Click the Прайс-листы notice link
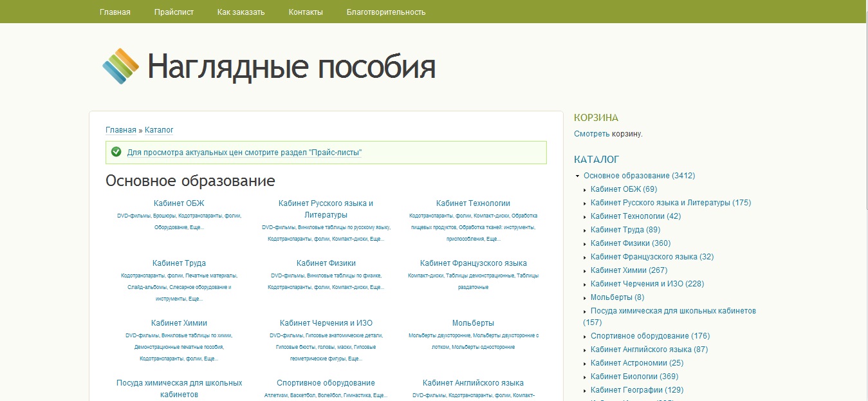The height and width of the screenshot is (401, 868). [x=244, y=153]
